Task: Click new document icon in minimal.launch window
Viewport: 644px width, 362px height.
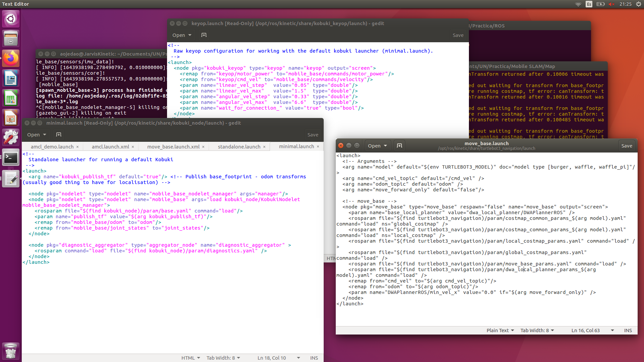Action: 59,134
